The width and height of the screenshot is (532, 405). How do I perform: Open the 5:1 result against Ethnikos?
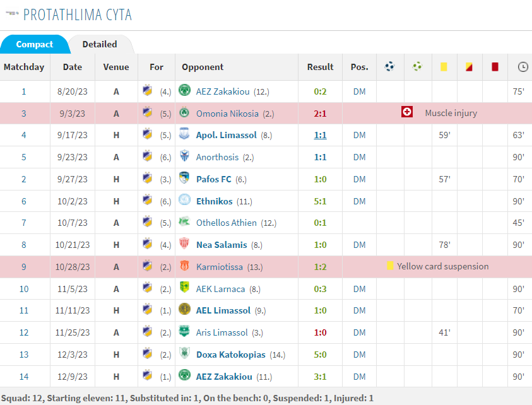click(321, 201)
